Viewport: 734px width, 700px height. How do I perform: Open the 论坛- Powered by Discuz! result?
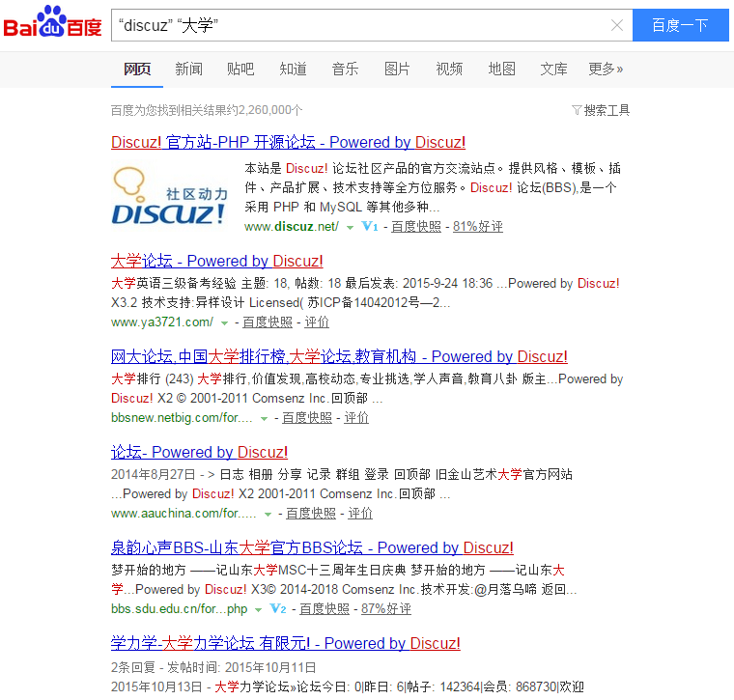coord(199,452)
